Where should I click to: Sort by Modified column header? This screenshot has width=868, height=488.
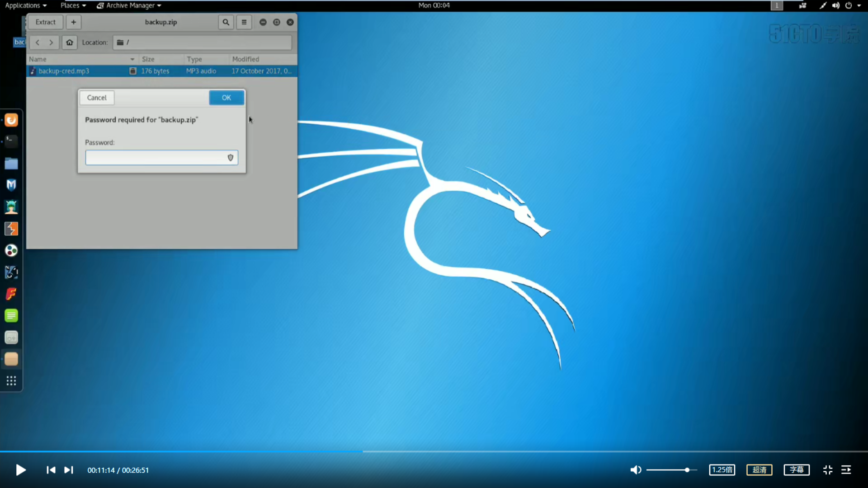click(263, 59)
